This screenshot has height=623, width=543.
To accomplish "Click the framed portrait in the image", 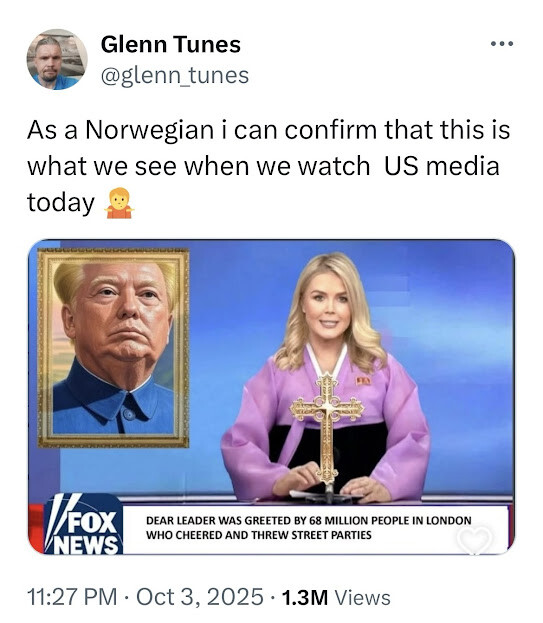I will (113, 348).
